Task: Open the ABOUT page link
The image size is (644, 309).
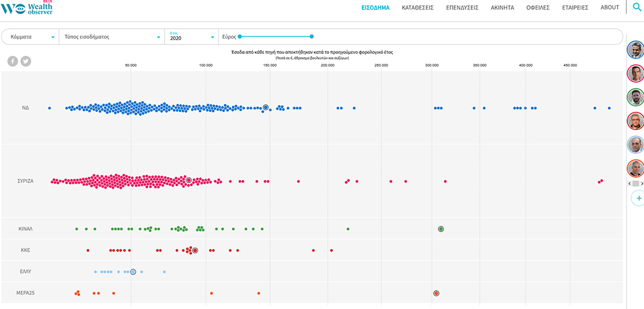Action: 609,8
